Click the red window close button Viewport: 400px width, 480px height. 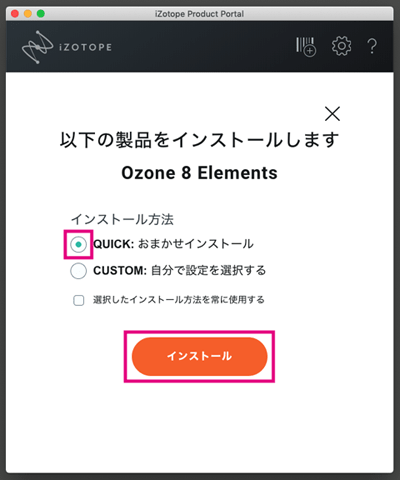(x=15, y=14)
